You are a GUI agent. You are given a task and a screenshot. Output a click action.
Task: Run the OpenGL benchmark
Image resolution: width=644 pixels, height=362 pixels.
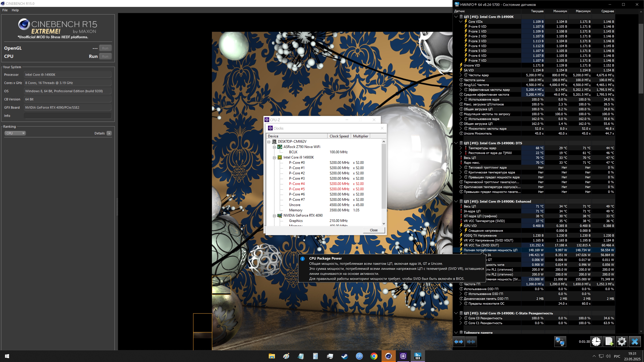click(x=105, y=48)
